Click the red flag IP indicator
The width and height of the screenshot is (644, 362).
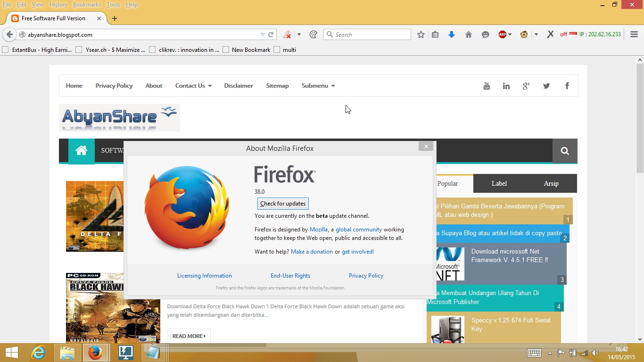(573, 34)
